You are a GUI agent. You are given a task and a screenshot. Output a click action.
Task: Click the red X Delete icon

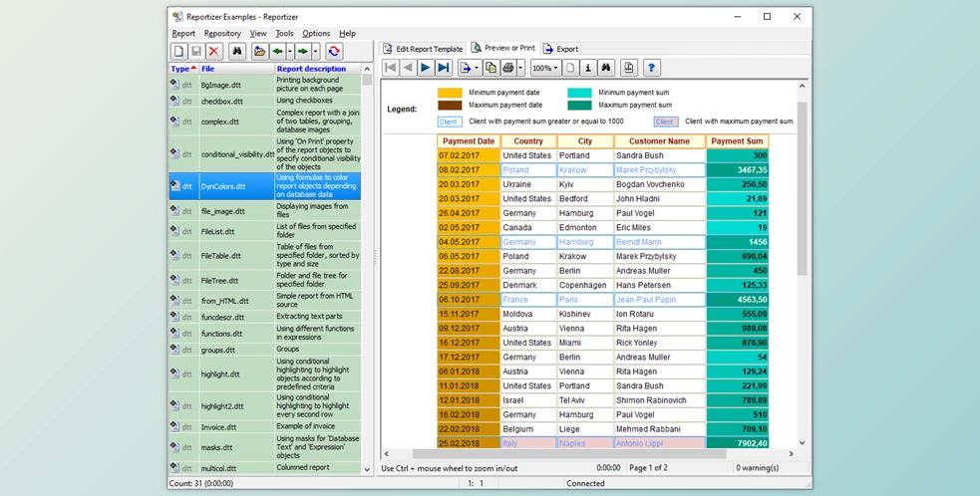point(213,51)
